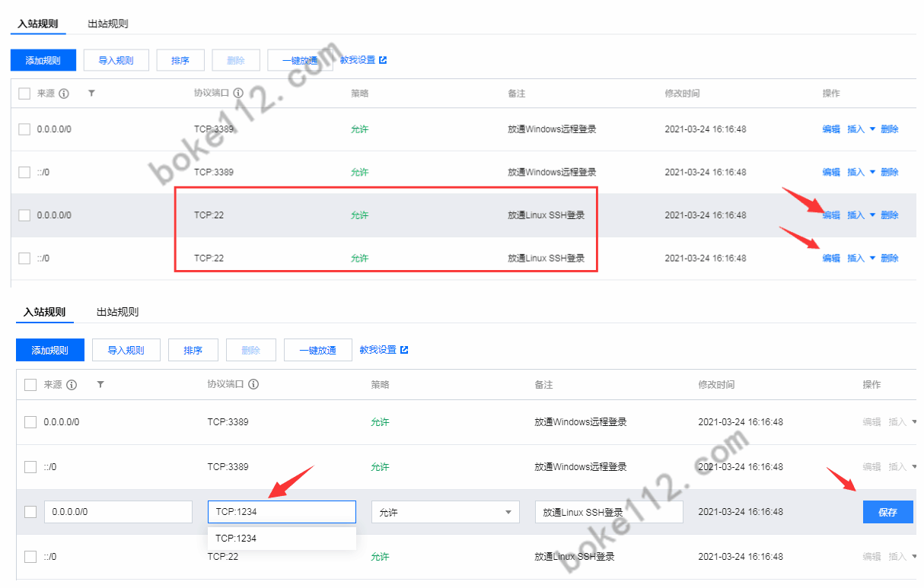Open 教我设置 link in upper panel

[358, 59]
